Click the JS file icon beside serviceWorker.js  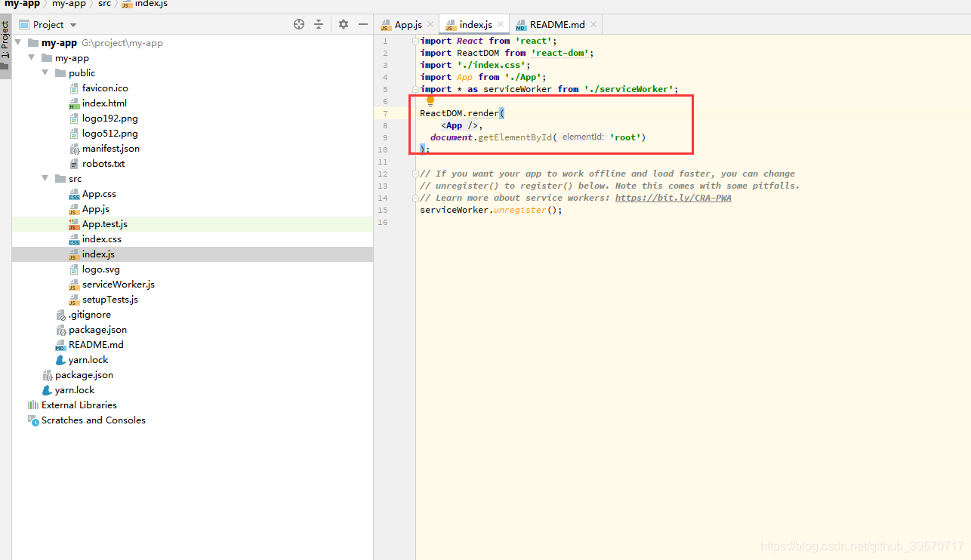point(76,285)
